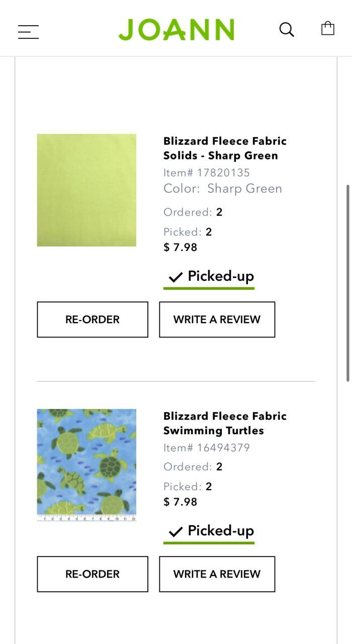Open the search magnifier icon
The width and height of the screenshot is (352, 644).
click(x=287, y=30)
